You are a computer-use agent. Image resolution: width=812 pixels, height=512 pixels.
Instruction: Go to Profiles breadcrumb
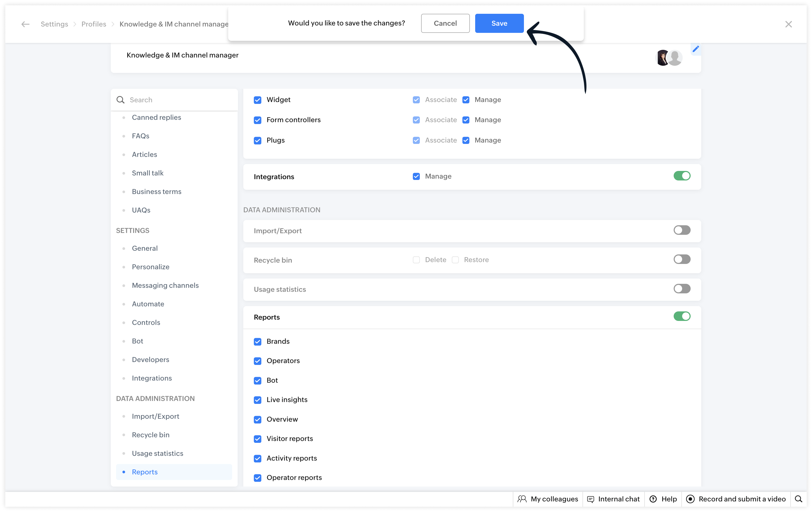tap(94, 24)
